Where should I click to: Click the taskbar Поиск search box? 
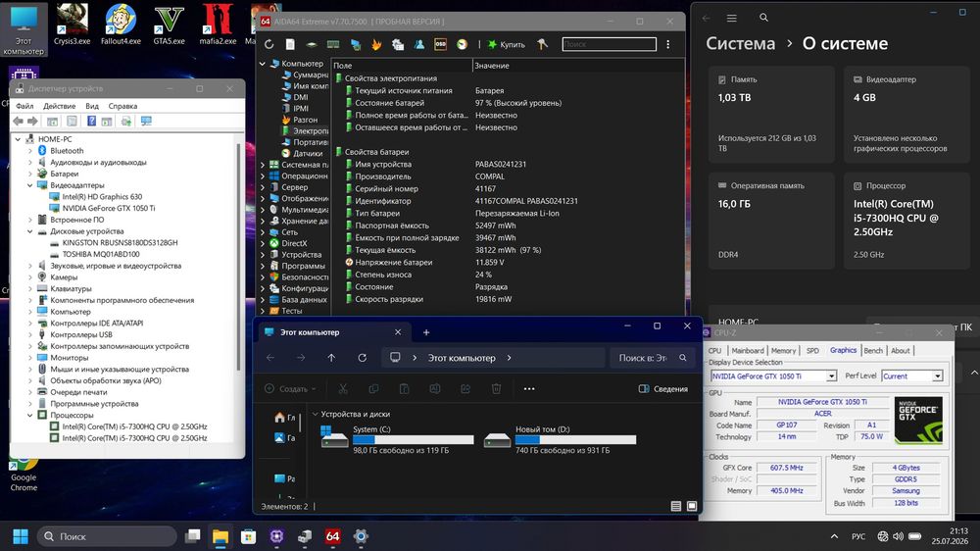coord(108,536)
